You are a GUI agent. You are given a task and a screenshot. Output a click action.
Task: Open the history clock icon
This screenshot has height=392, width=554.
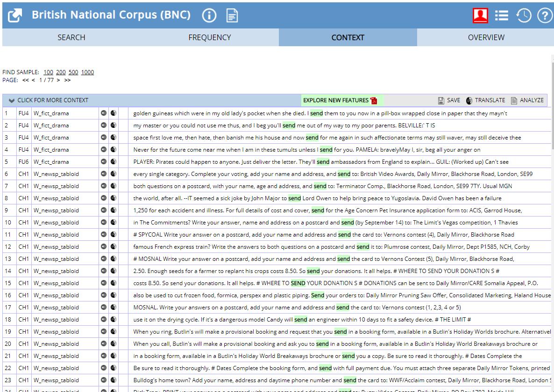(x=524, y=15)
